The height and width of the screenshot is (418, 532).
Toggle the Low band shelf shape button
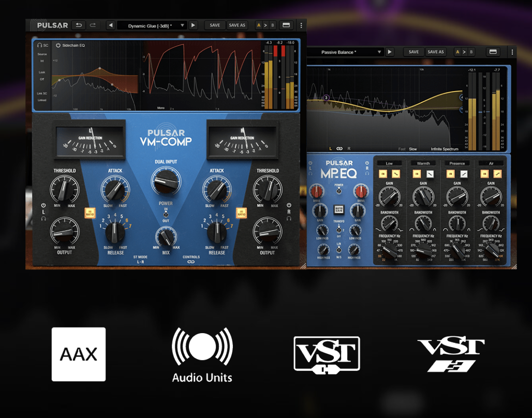tap(395, 174)
